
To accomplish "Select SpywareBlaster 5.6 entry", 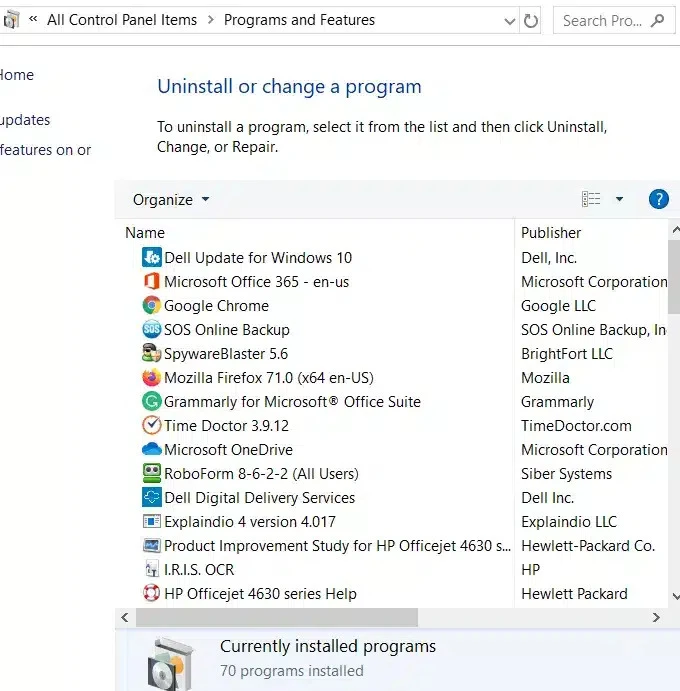I will pyautogui.click(x=226, y=353).
